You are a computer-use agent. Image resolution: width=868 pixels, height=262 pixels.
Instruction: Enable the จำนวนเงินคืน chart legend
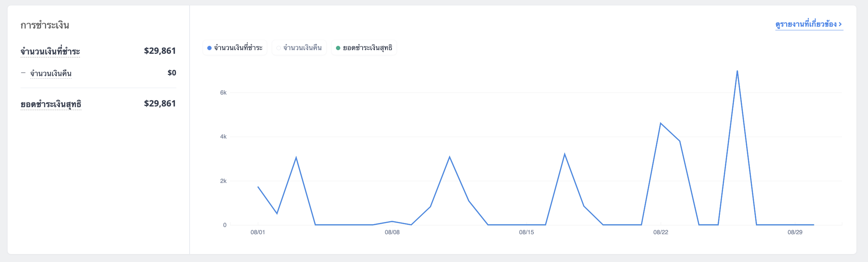click(x=299, y=48)
